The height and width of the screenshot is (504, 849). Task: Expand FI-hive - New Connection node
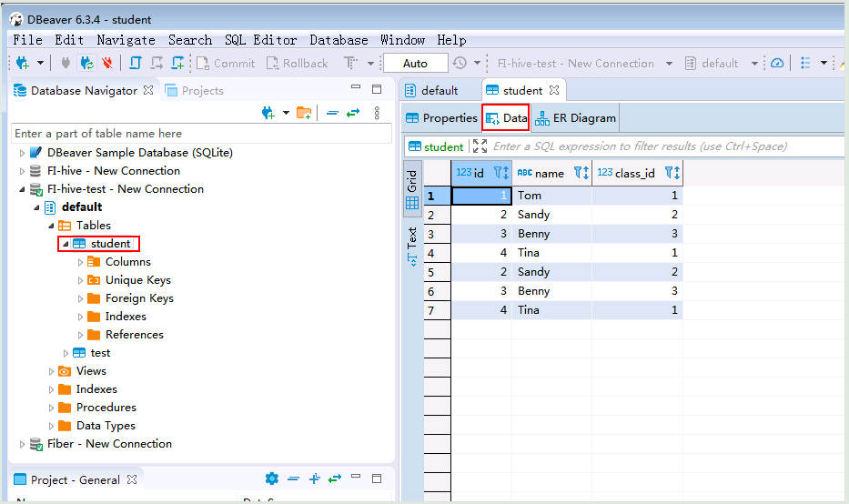[x=22, y=171]
